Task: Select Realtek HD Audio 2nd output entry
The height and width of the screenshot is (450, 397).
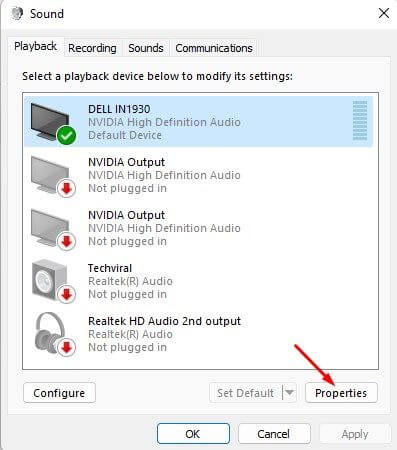Action: [x=200, y=334]
